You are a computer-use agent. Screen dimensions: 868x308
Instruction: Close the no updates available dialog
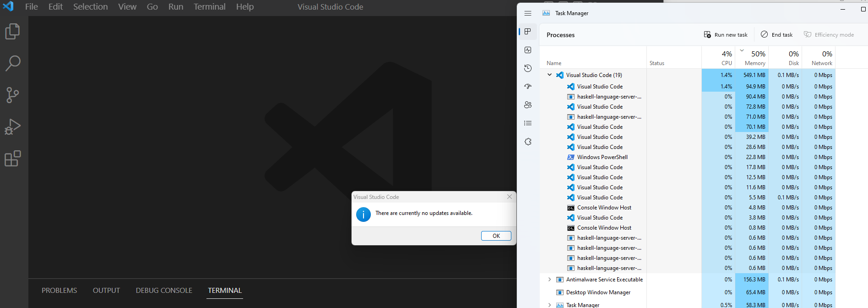point(510,197)
